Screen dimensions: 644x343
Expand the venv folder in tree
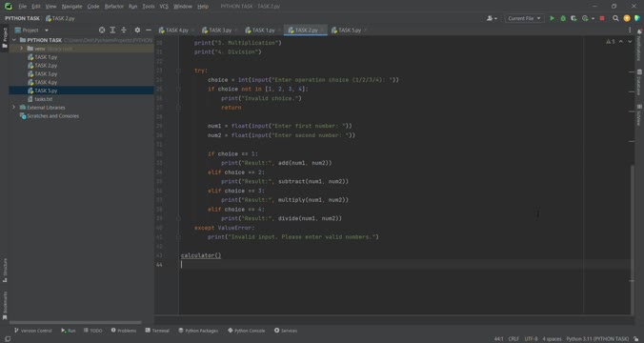[22, 49]
